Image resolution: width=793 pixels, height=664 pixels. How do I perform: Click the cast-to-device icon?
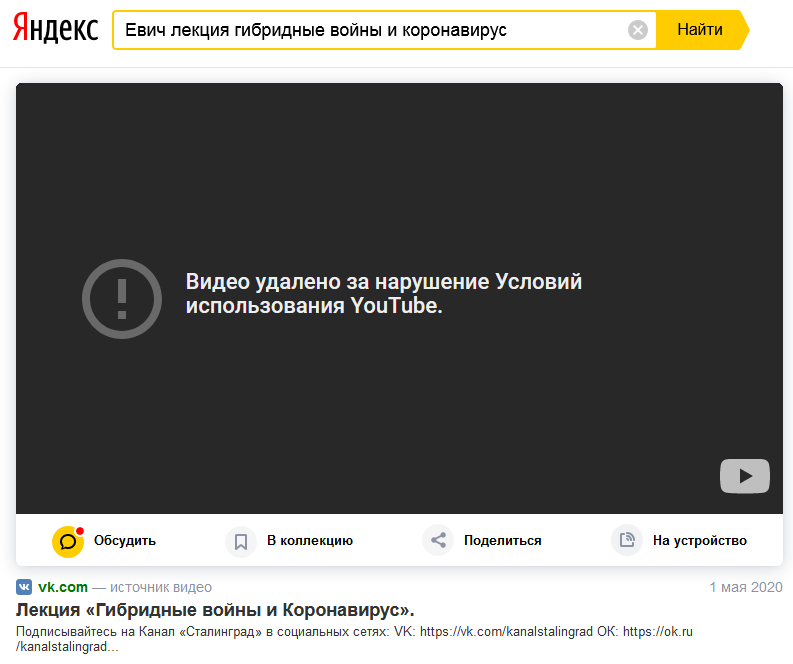point(627,540)
